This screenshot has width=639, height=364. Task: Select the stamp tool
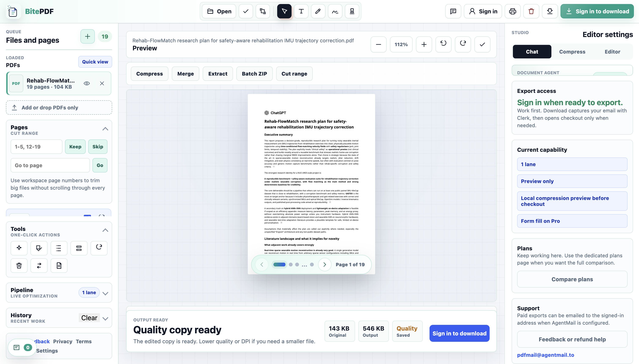point(352,11)
